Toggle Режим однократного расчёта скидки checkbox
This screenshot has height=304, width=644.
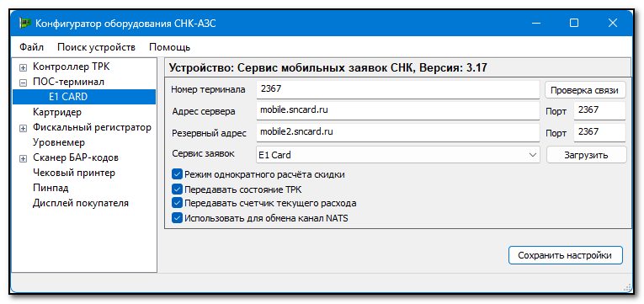tap(177, 174)
